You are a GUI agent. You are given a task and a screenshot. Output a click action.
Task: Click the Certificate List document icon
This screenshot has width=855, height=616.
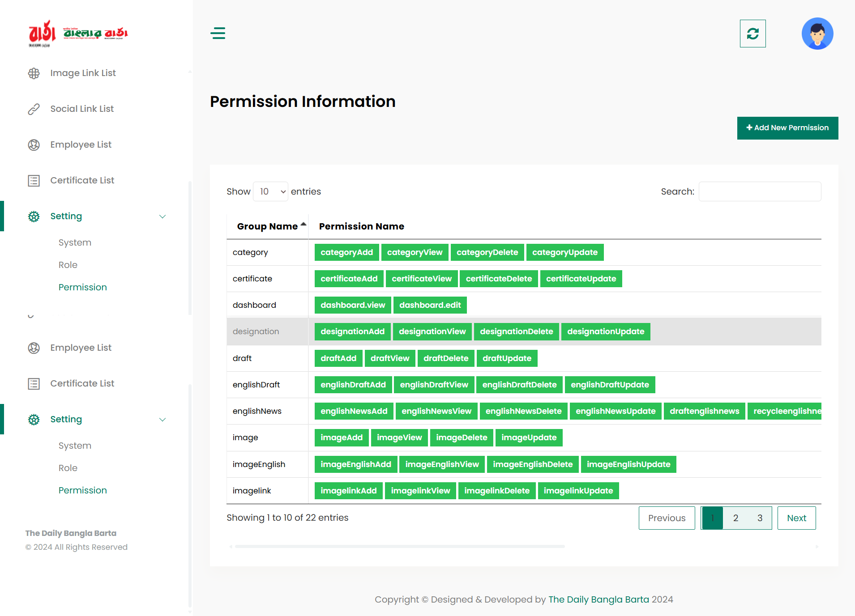(34, 180)
